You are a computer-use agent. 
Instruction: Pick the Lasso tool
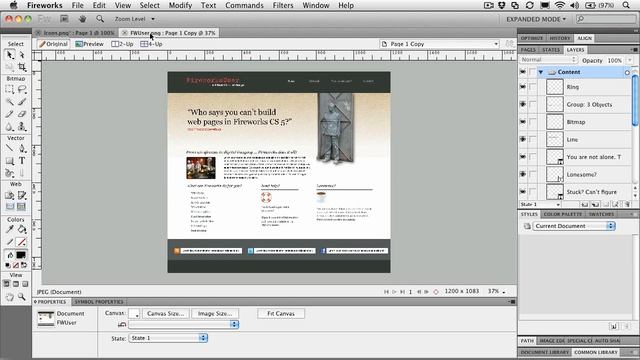click(x=22, y=89)
